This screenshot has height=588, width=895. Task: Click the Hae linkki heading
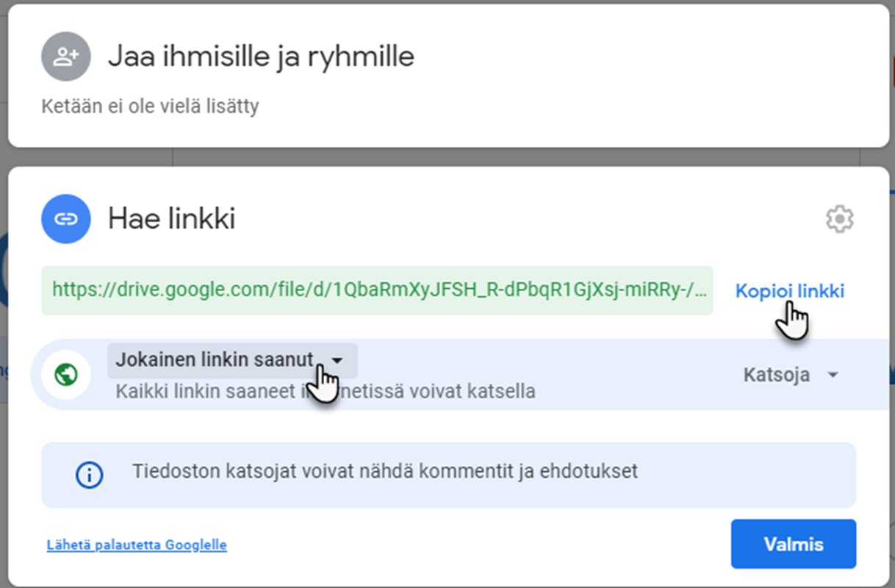tap(172, 219)
